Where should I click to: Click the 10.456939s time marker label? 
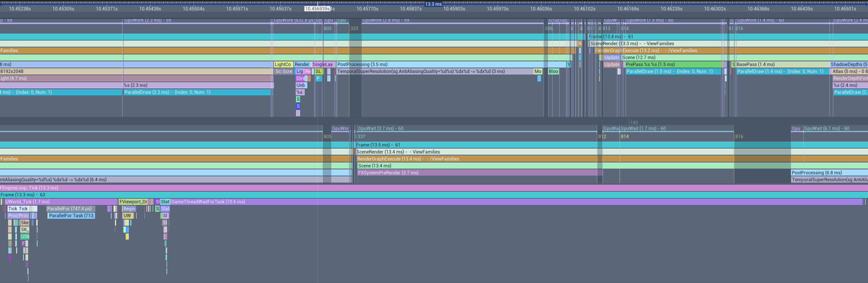pos(317,9)
